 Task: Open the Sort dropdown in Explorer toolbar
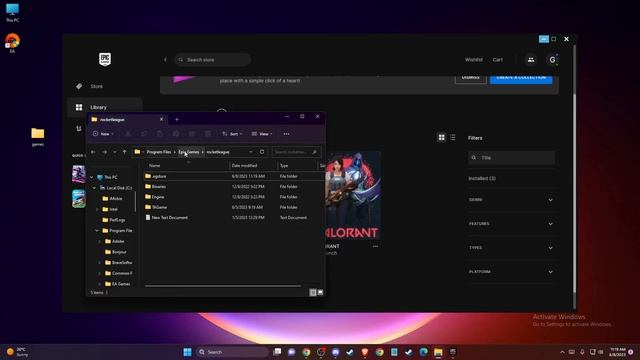click(x=232, y=134)
